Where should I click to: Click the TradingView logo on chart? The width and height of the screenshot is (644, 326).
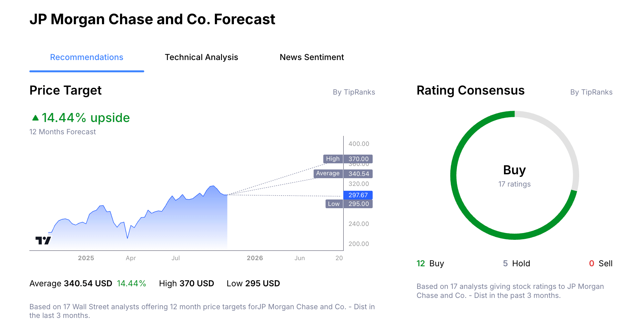(x=43, y=240)
